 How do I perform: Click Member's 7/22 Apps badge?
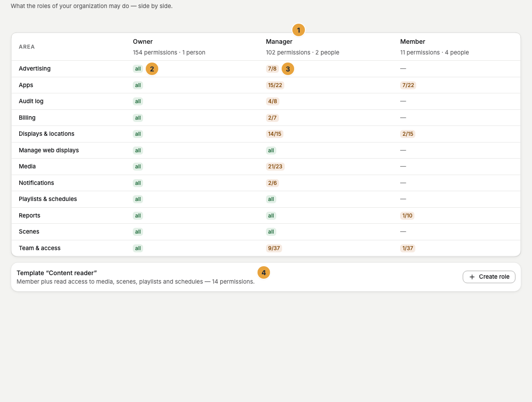click(408, 85)
